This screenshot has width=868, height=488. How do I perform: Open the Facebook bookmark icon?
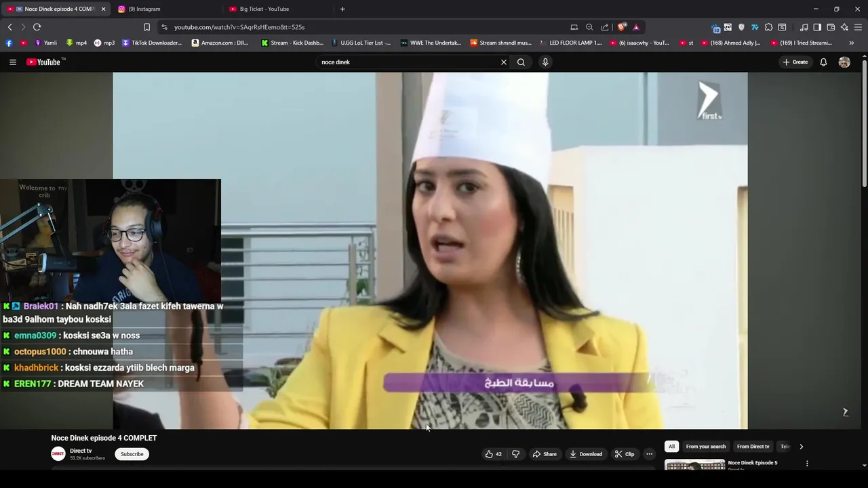[9, 43]
